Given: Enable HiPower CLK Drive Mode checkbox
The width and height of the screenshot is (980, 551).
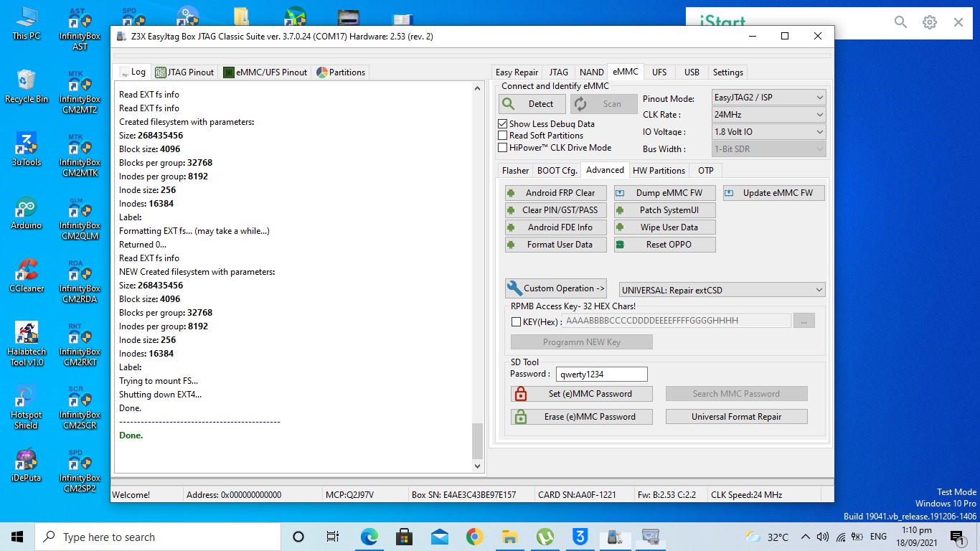Looking at the screenshot, I should coord(502,147).
